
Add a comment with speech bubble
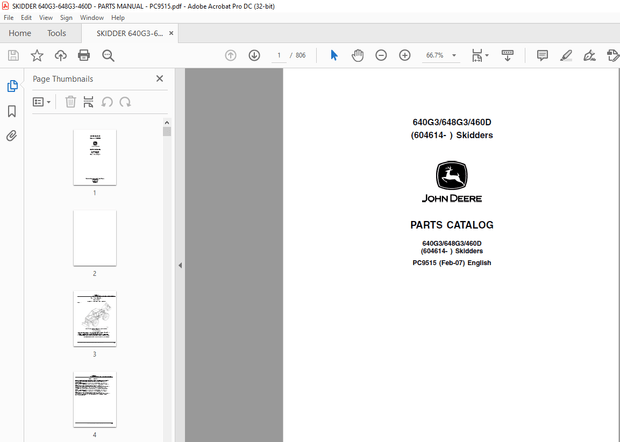542,55
